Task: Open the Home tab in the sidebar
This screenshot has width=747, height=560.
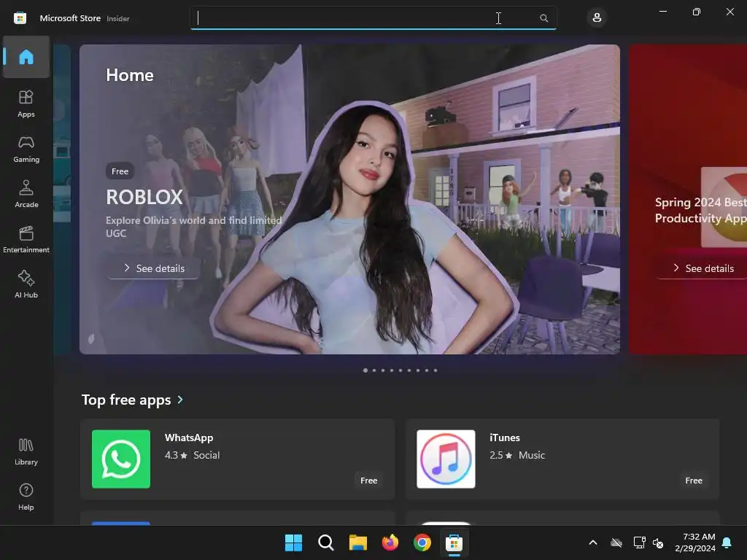Action: [26, 57]
